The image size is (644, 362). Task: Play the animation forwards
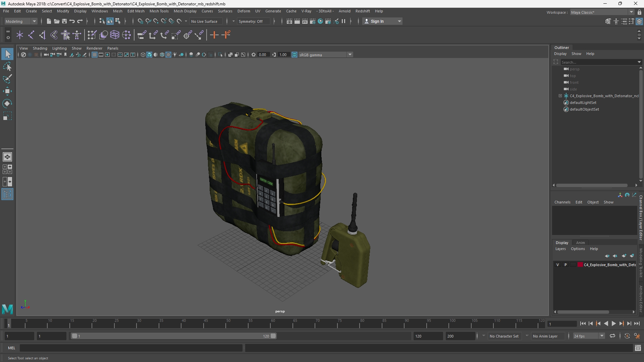[613, 323]
